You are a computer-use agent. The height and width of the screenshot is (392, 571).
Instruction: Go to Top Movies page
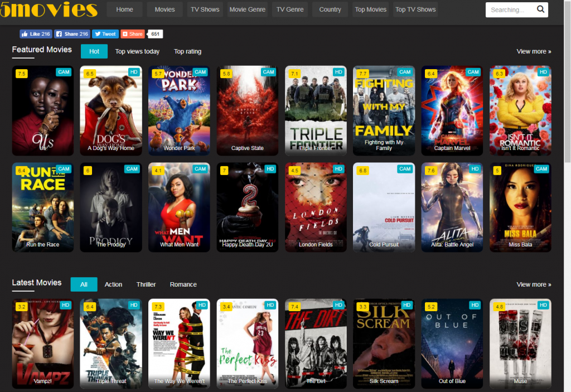(370, 9)
